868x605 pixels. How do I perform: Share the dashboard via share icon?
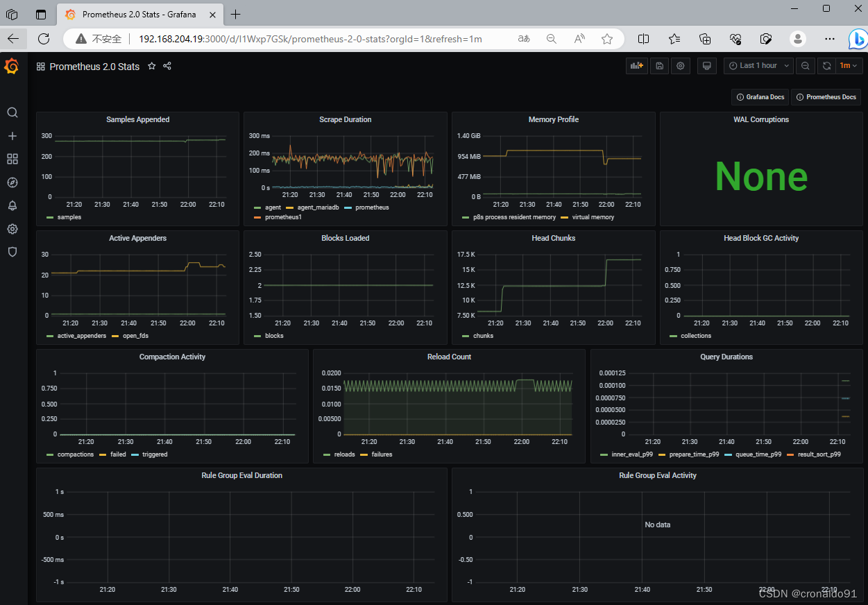click(x=167, y=66)
